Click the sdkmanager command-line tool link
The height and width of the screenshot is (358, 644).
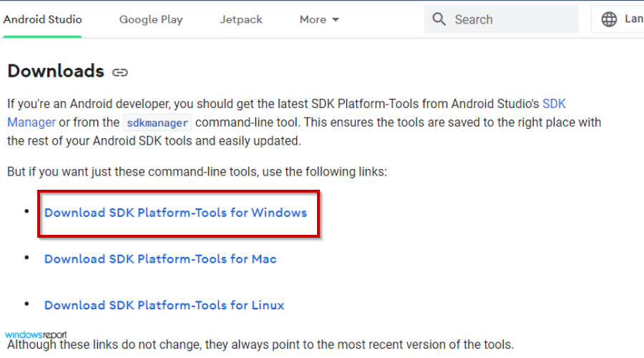click(157, 122)
